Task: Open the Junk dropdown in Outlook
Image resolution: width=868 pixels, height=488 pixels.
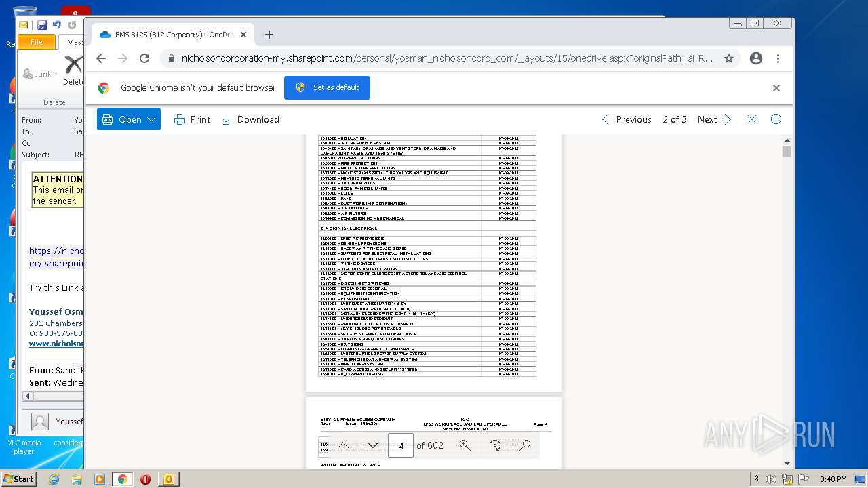Action: 40,73
